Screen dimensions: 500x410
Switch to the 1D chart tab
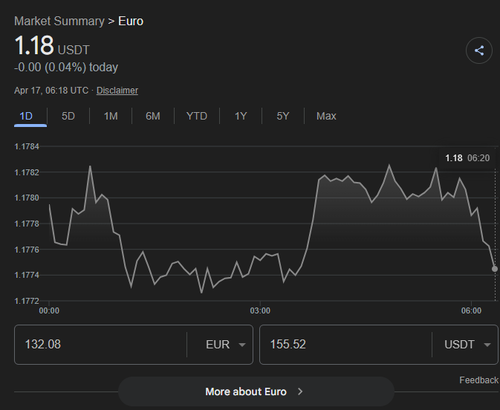(x=26, y=116)
